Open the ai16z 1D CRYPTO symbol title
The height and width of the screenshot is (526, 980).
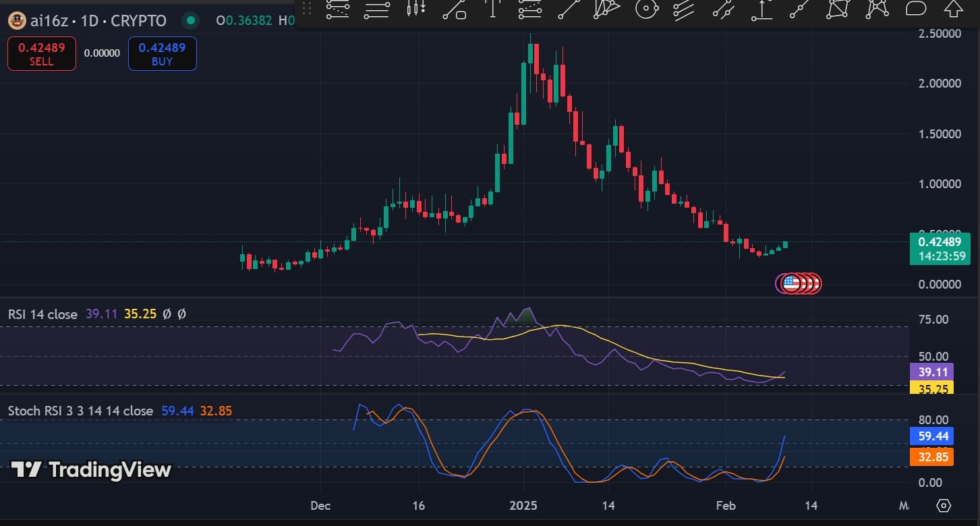point(98,21)
